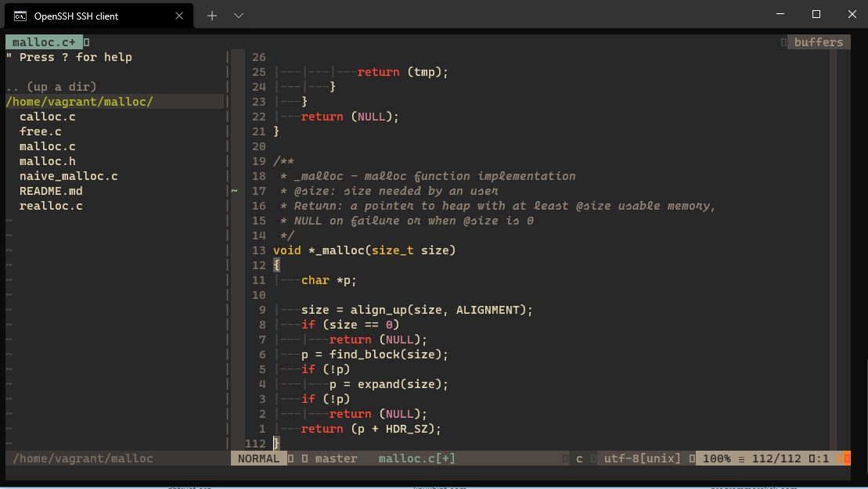Click the buffers label in the tabline

tap(818, 42)
